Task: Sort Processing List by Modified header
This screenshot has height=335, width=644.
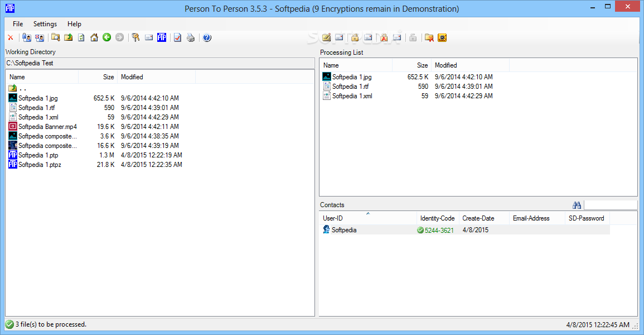Action: pyautogui.click(x=470, y=65)
